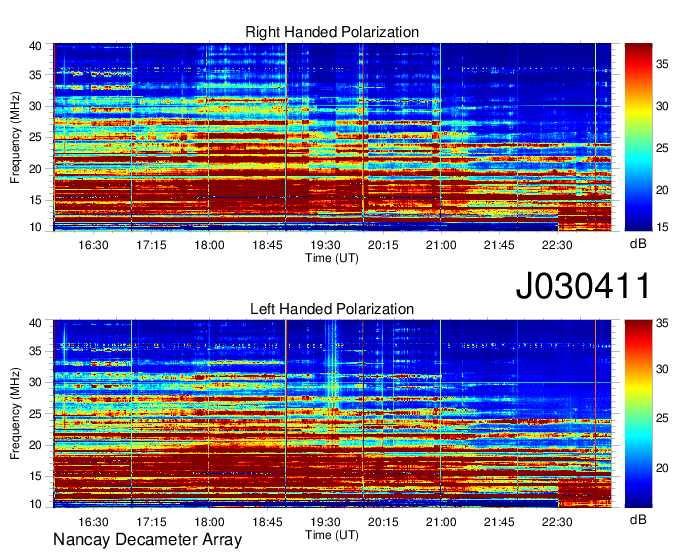This screenshot has width=680, height=552.
Task: Click the "15" value on the top colorbar scale
Action: [662, 227]
